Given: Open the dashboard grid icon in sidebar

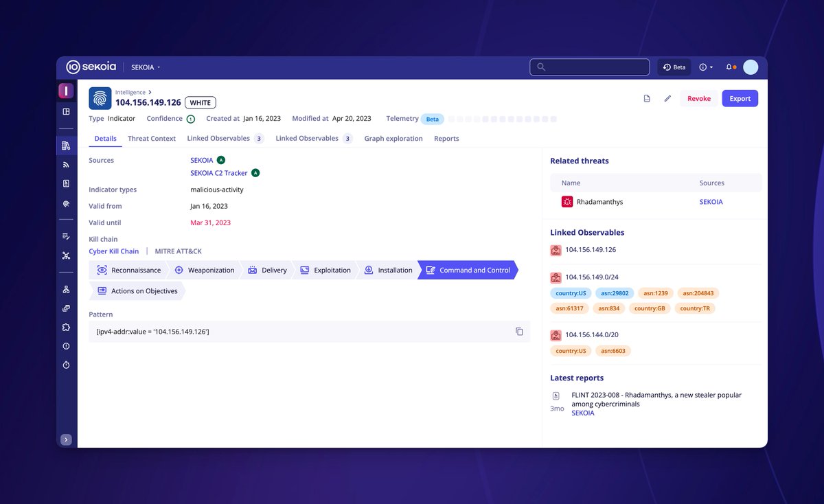Looking at the screenshot, I should (x=66, y=111).
